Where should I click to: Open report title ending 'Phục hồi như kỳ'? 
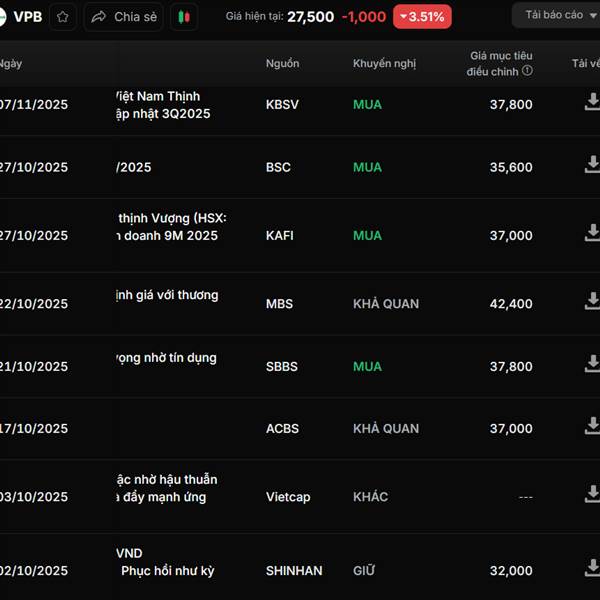point(165,562)
